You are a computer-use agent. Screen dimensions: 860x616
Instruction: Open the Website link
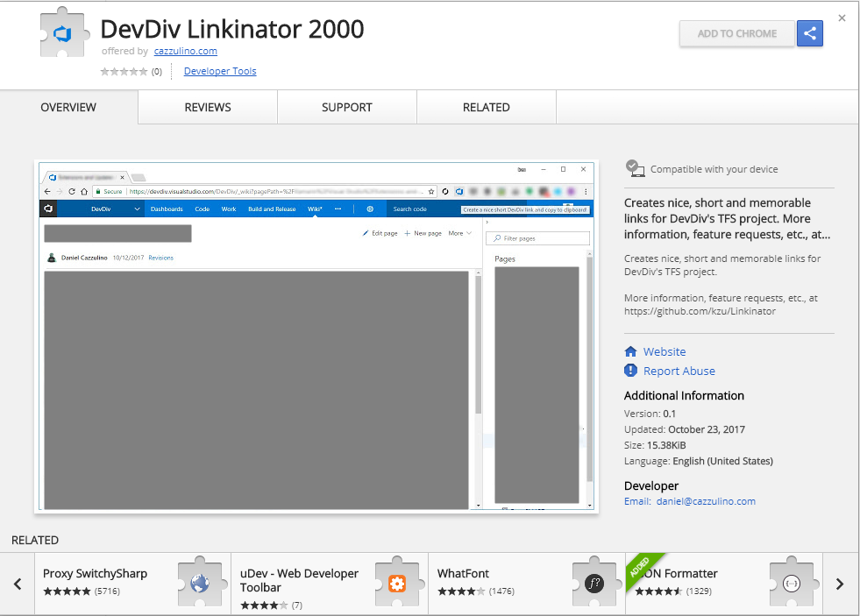(x=665, y=352)
